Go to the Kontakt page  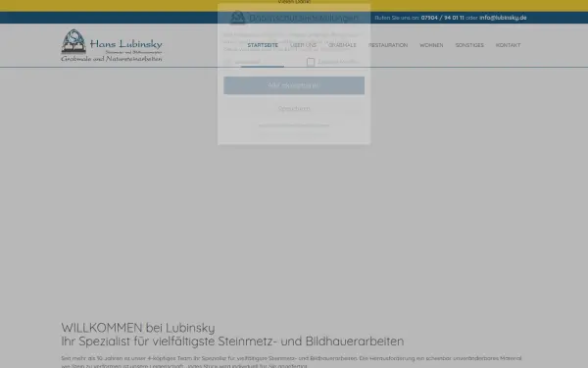coord(508,45)
